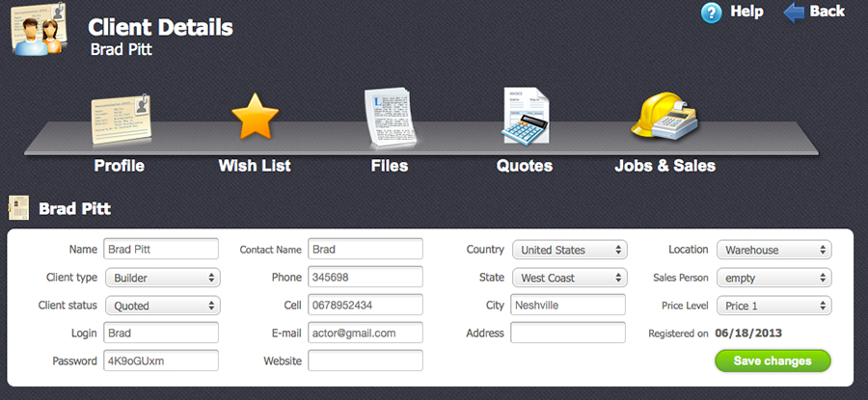Click the Quotes calculator icon
Viewport: 868px width, 400px height.
coord(525,116)
